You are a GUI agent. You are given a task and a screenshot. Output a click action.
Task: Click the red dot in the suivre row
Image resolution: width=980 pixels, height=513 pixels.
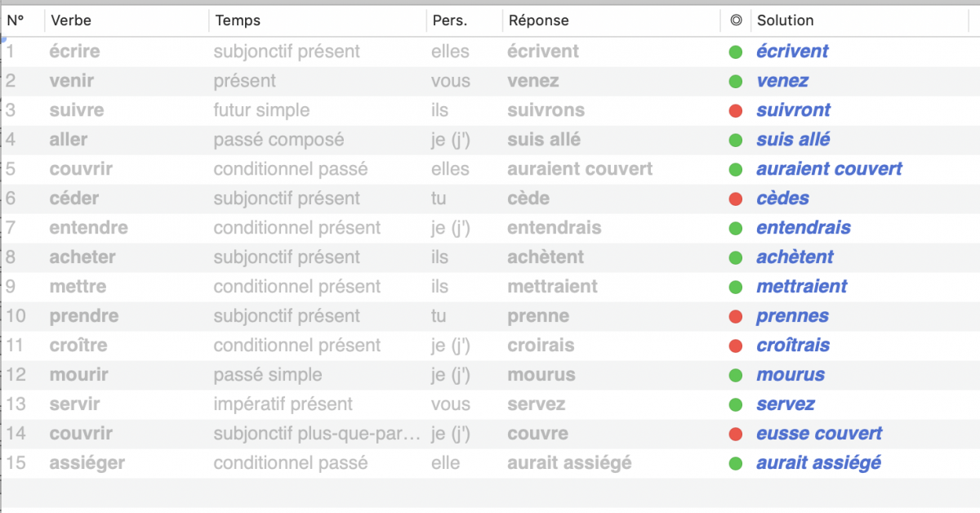[736, 110]
